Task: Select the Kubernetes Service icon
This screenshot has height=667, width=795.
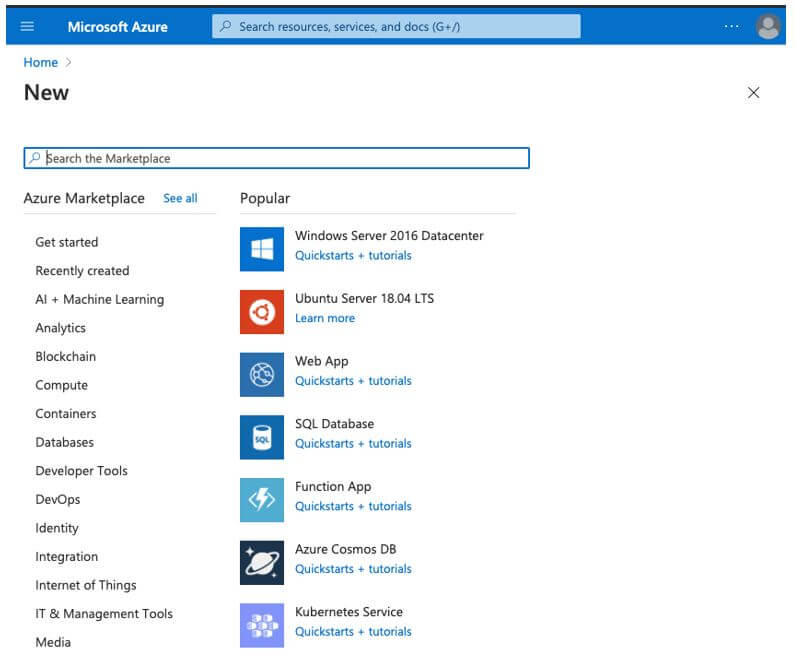Action: pyautogui.click(x=262, y=625)
